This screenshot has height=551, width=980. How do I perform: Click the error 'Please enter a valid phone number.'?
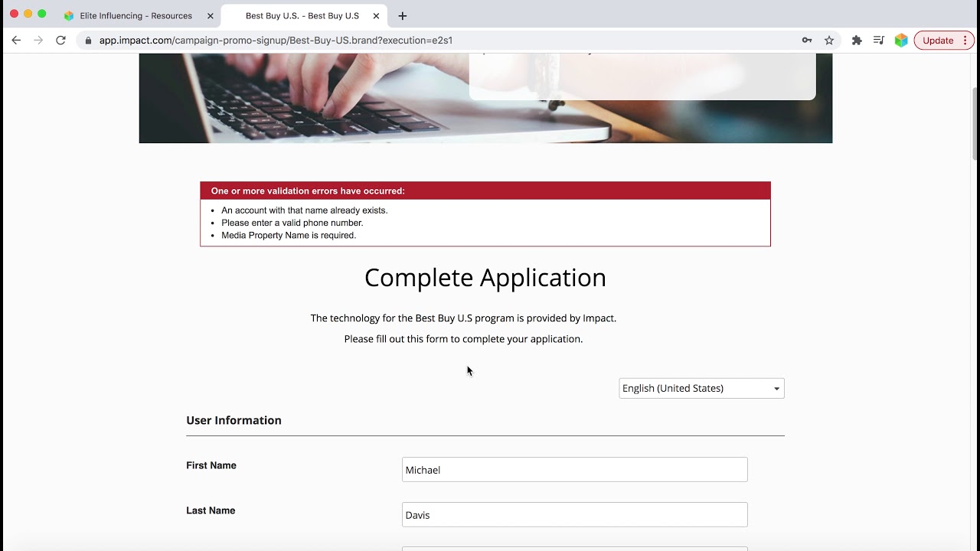click(x=292, y=223)
